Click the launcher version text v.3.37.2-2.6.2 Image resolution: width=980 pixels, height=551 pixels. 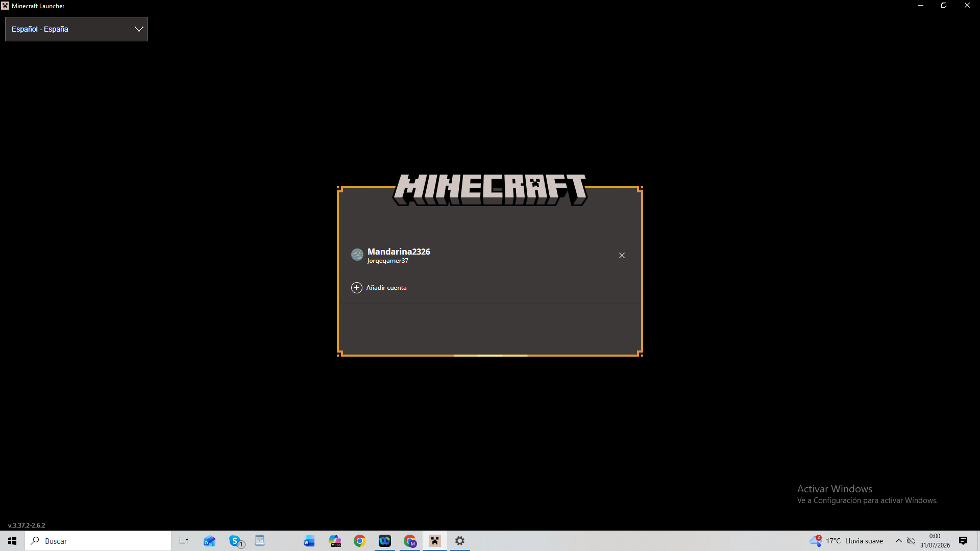(x=27, y=525)
